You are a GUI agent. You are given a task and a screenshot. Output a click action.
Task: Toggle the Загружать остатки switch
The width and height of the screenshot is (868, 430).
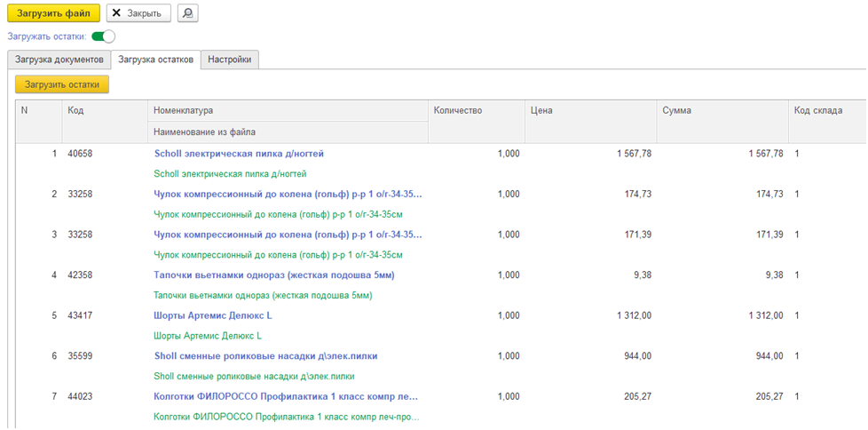point(103,37)
